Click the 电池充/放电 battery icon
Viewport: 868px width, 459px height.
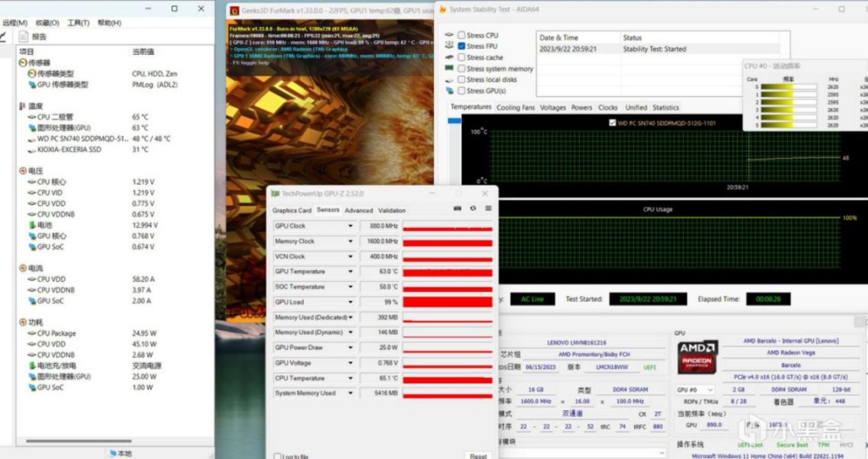tap(32, 365)
